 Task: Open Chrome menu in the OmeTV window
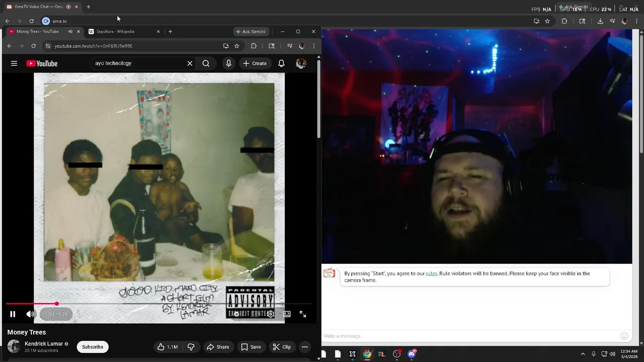click(636, 21)
